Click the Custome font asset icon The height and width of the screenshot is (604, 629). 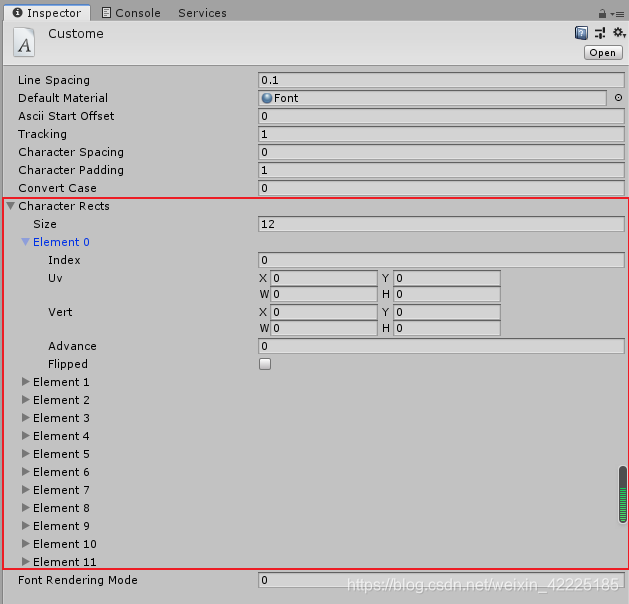(24, 42)
